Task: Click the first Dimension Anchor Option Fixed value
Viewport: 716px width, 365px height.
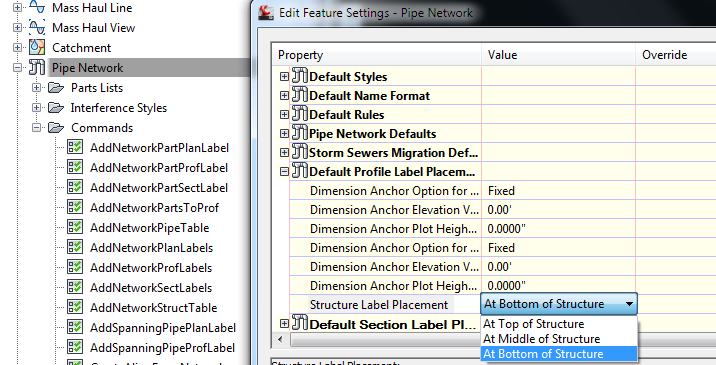Action: pyautogui.click(x=501, y=191)
